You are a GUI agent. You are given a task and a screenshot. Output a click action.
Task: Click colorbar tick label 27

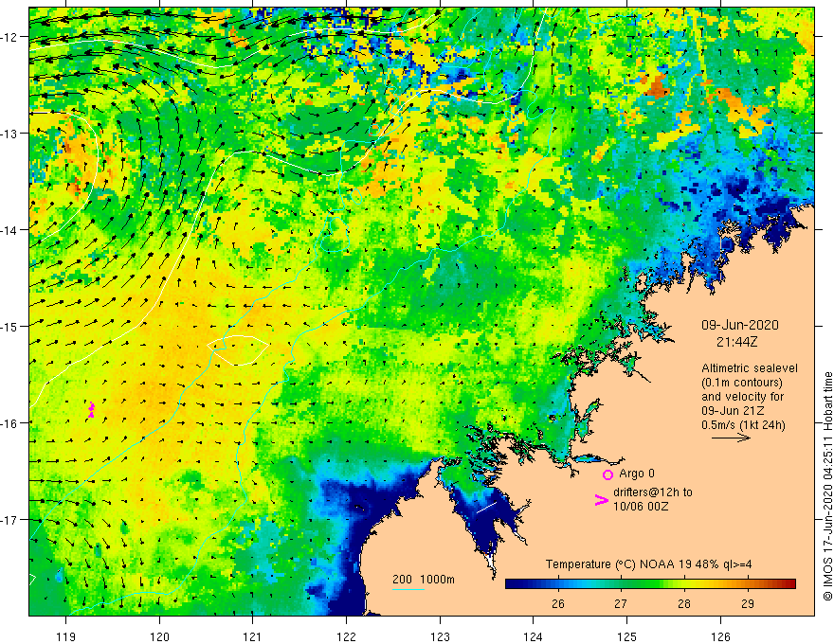pos(620,603)
